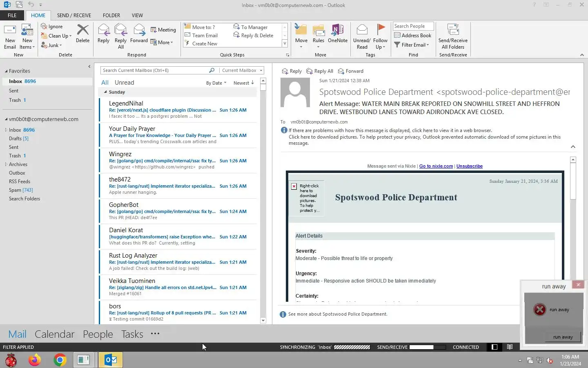Open the Follow Up dropdown

[380, 36]
